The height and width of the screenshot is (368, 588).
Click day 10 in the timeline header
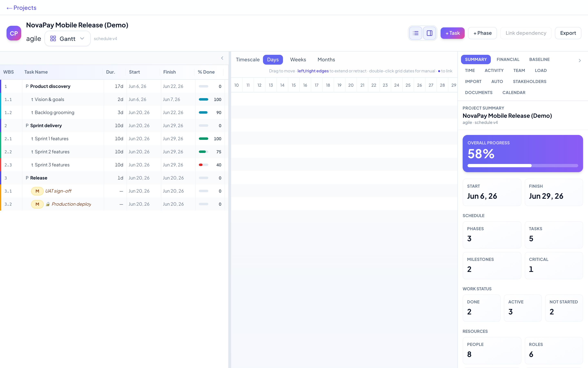pyautogui.click(x=236, y=85)
